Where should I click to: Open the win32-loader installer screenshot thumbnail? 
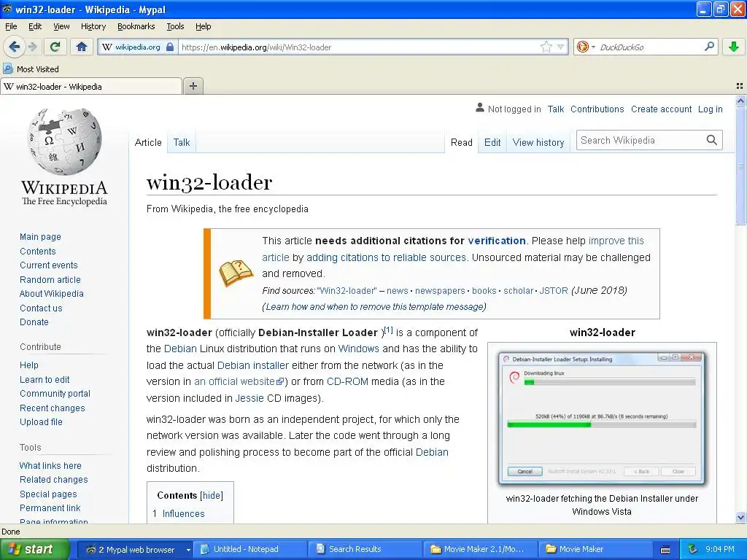click(602, 418)
